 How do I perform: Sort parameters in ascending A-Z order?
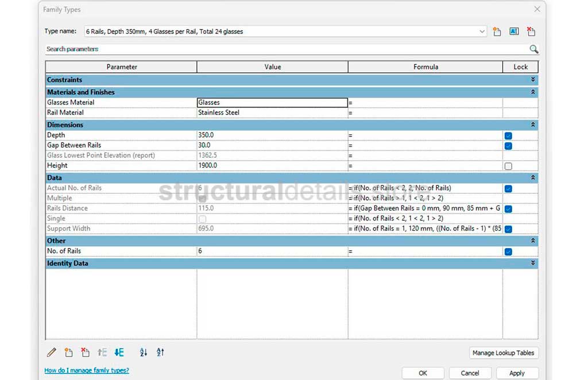pos(144,352)
